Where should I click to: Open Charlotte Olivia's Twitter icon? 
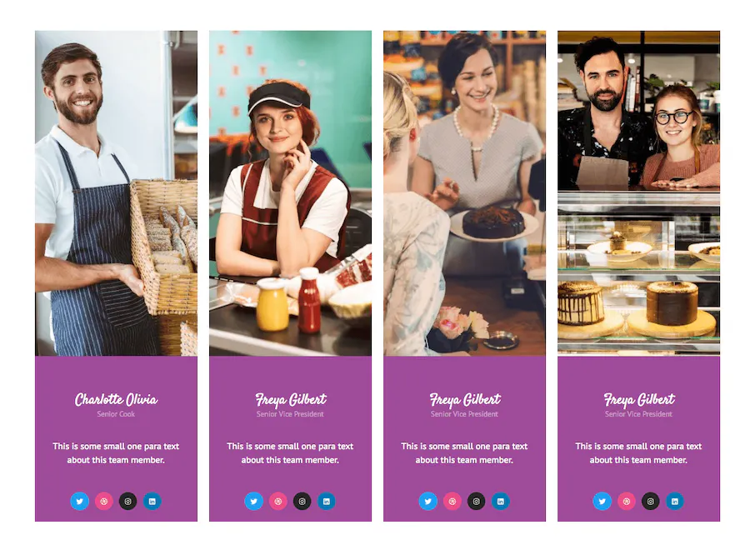(x=80, y=501)
